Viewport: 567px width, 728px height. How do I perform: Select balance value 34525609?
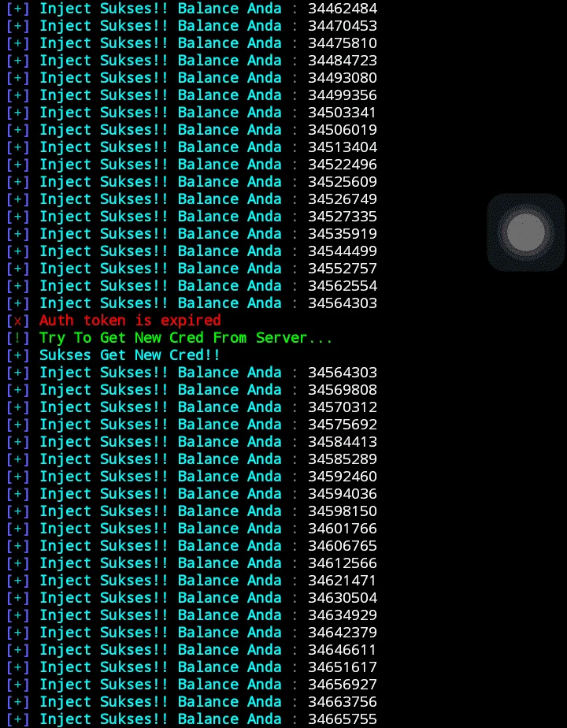tap(343, 181)
